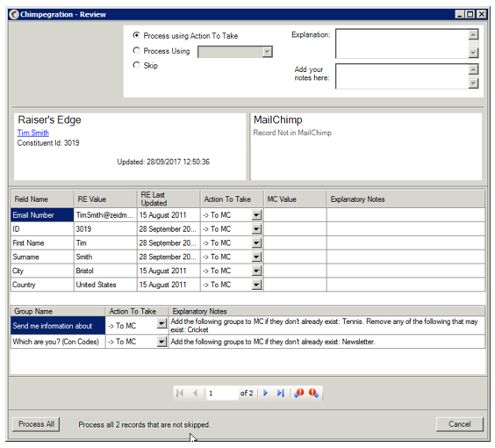Jump to the last record icon
495x448 pixels.
(281, 393)
